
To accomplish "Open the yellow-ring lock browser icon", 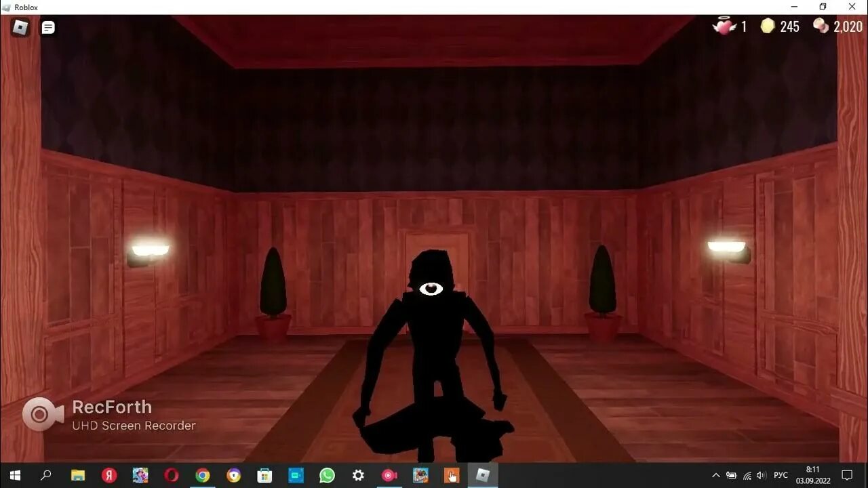I will click(234, 475).
